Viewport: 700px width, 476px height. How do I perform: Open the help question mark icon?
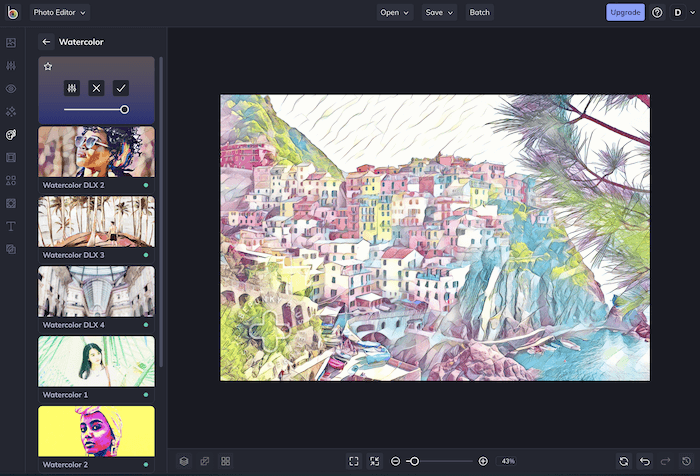point(657,13)
